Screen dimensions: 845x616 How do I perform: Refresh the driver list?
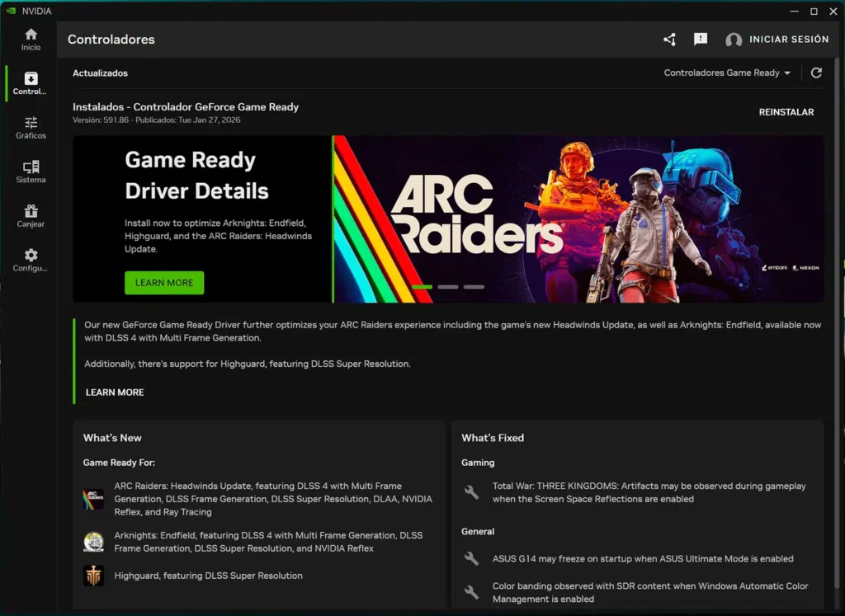pyautogui.click(x=816, y=73)
